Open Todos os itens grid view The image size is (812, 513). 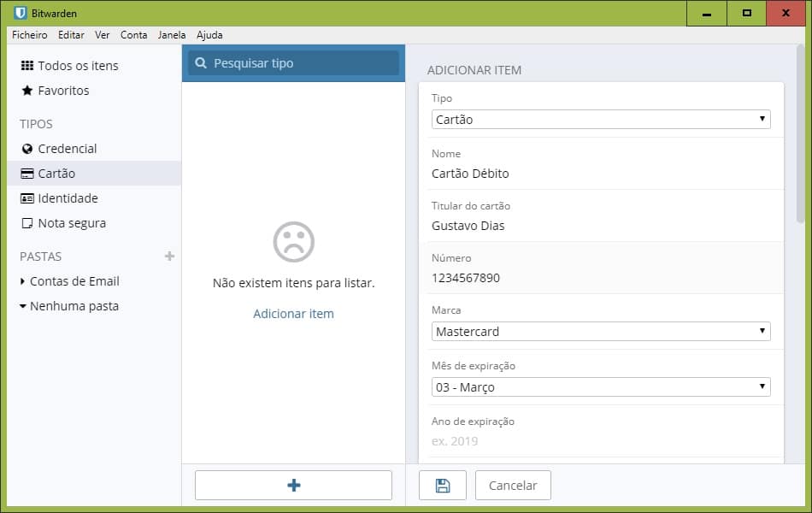[77, 66]
